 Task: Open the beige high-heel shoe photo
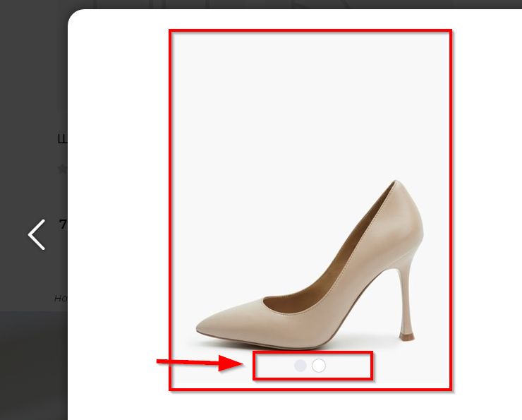310,210
